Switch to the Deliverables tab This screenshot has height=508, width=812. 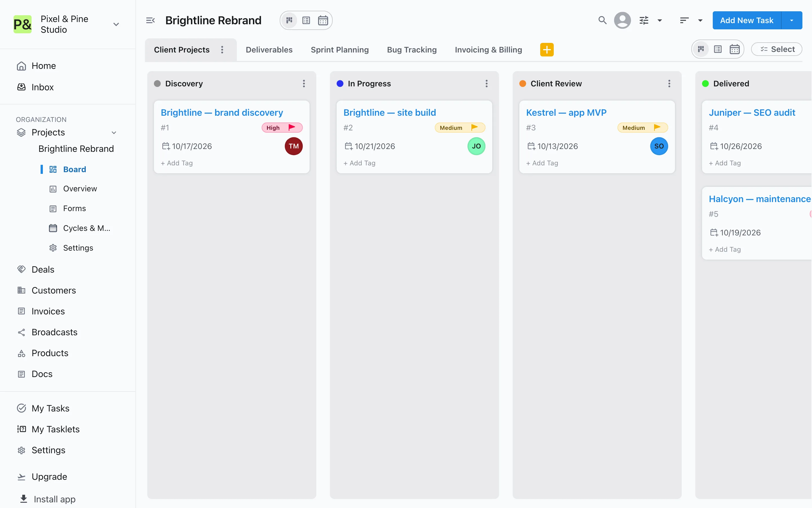(269, 50)
